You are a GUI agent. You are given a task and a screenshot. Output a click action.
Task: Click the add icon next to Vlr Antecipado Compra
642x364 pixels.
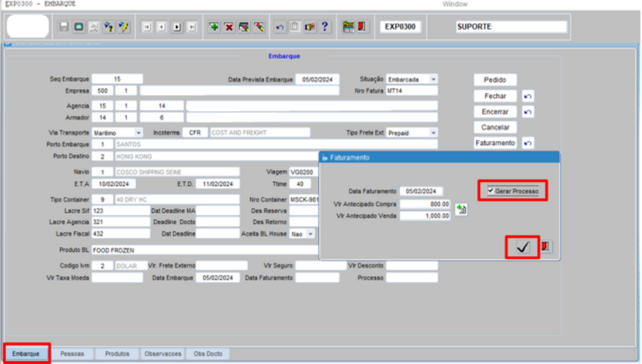point(461,209)
